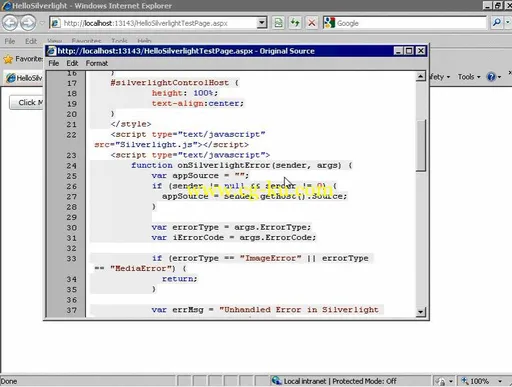
Task: Click "var errorType" on line 30
Action: (x=185, y=227)
